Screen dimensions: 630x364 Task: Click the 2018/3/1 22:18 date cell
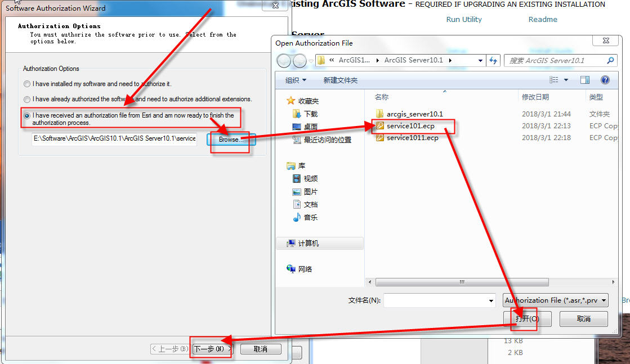(x=546, y=138)
